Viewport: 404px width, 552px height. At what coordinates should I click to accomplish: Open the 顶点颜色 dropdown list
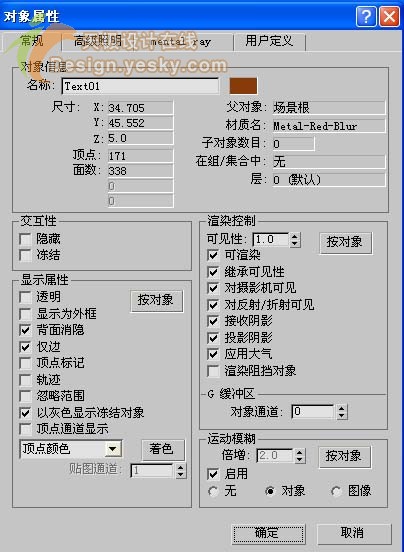113,449
